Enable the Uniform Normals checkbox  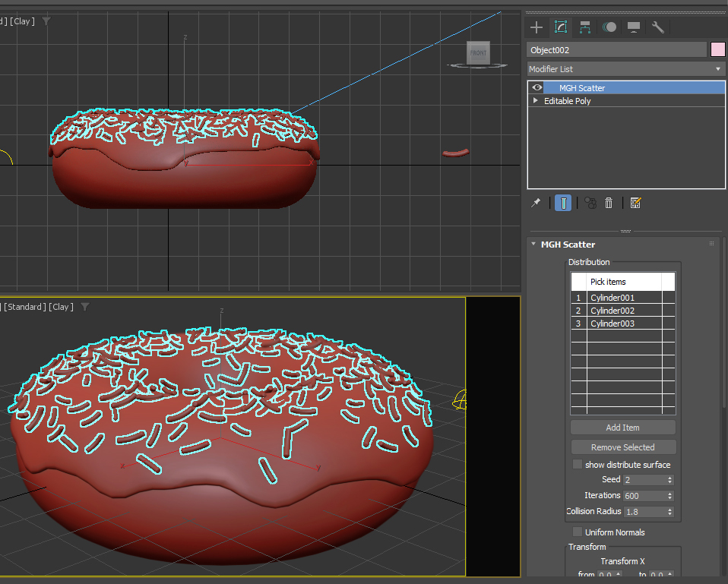click(578, 532)
